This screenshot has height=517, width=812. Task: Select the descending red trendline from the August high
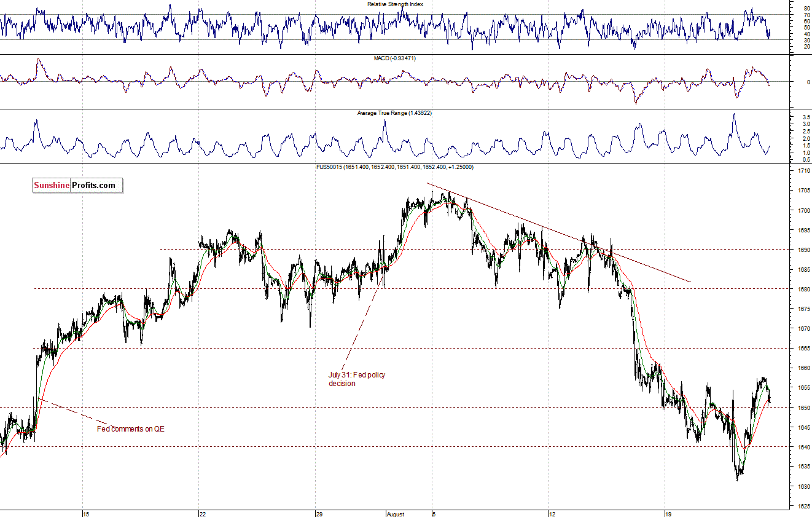pos(559,232)
